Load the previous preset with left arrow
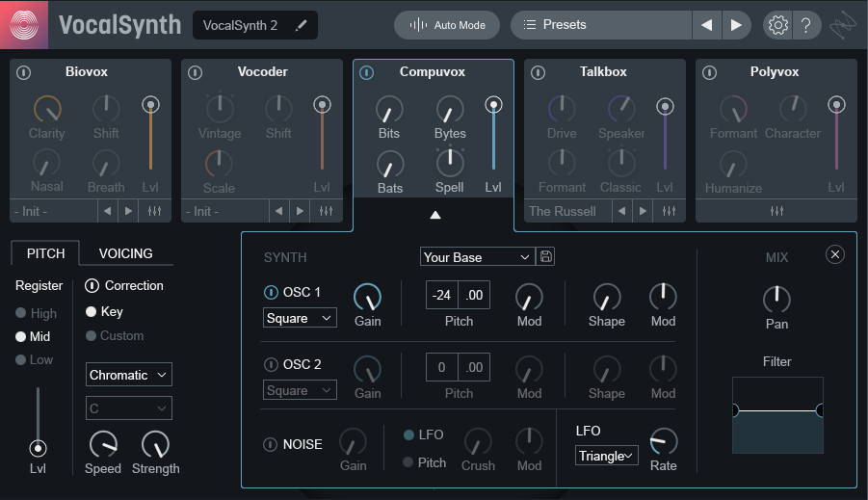 [x=707, y=25]
